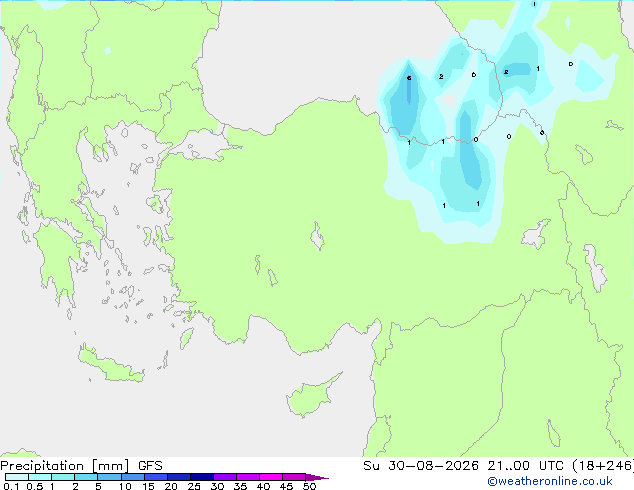Click the '50' legend value
The height and width of the screenshot is (490, 634).
point(309,486)
